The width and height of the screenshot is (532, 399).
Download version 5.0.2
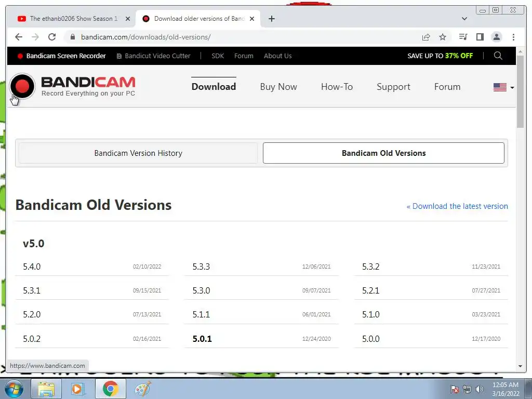pos(32,339)
